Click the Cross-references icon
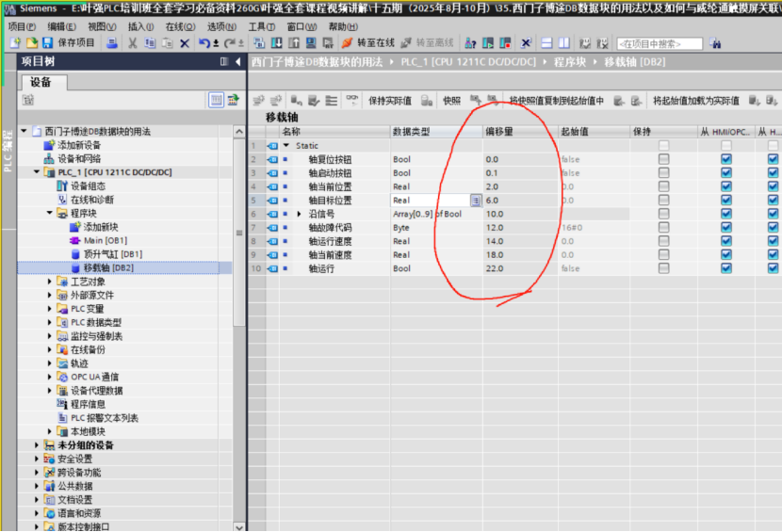Image resolution: width=782 pixels, height=532 pixels. coord(526,43)
